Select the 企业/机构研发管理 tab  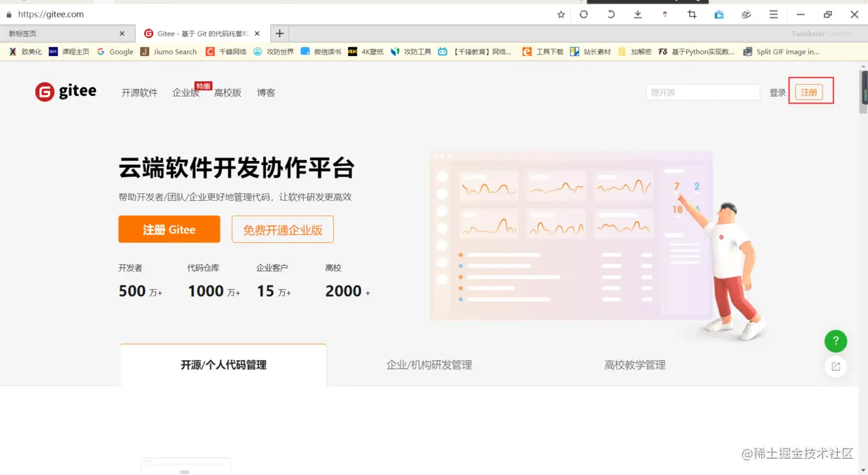[x=429, y=364]
